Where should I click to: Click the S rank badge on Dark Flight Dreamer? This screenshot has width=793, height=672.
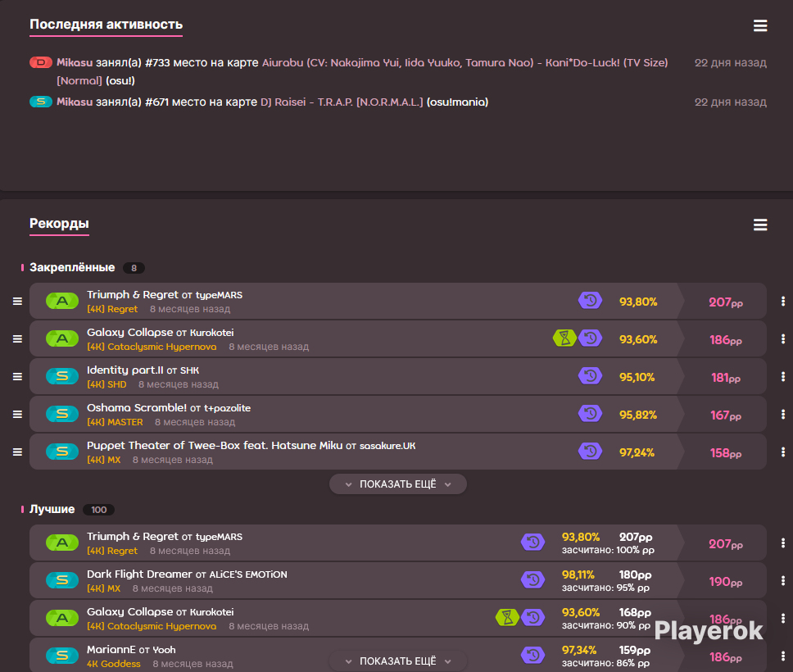point(62,580)
